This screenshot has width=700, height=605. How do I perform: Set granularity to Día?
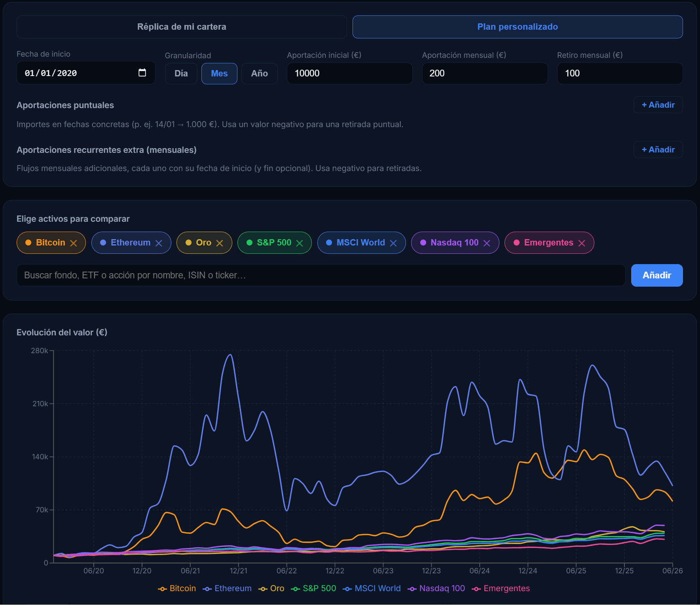181,74
